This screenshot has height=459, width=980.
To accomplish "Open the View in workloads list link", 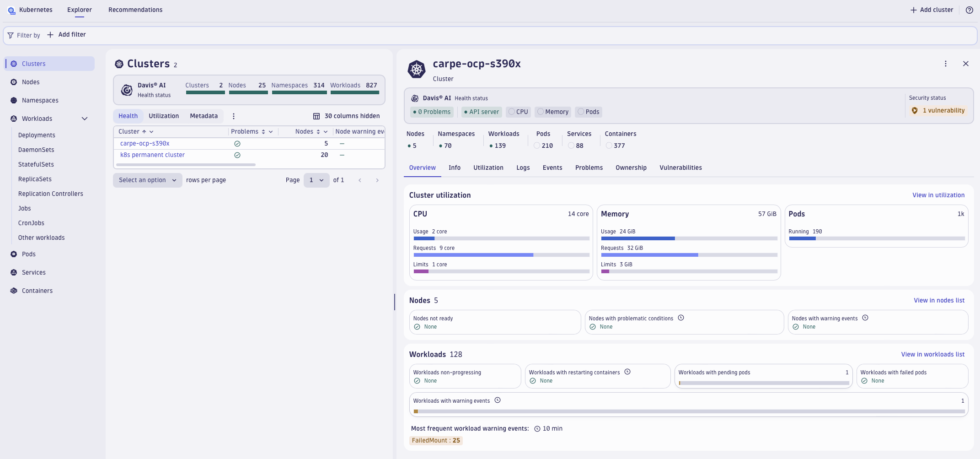I will tap(933, 354).
